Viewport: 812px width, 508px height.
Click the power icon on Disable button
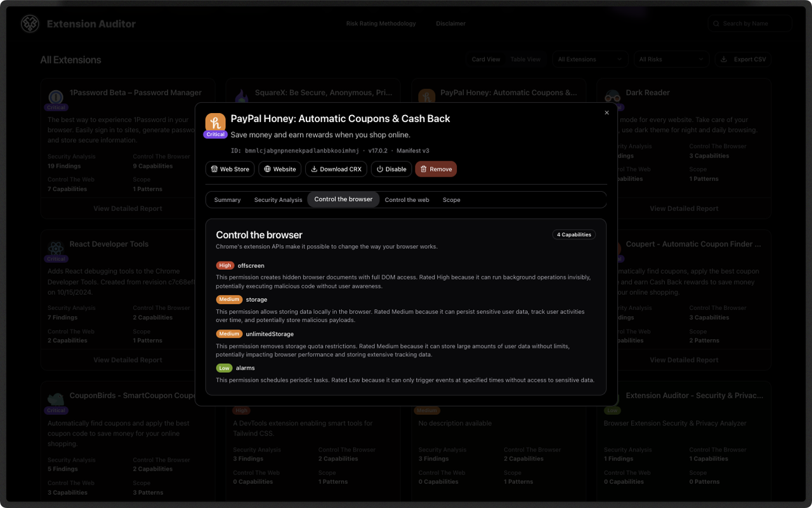point(380,169)
